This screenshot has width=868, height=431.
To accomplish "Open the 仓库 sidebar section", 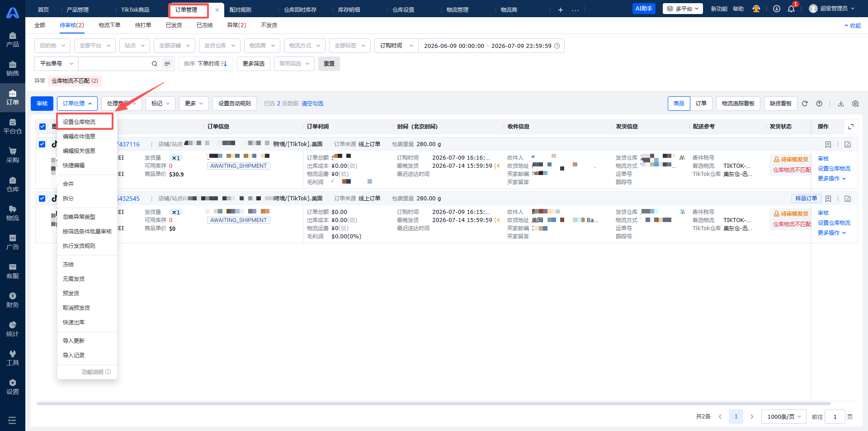I will pyautogui.click(x=13, y=185).
